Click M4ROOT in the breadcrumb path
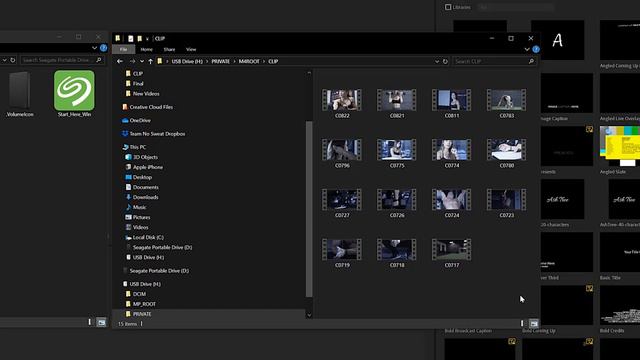Viewport: 640px width, 360px height. point(249,61)
